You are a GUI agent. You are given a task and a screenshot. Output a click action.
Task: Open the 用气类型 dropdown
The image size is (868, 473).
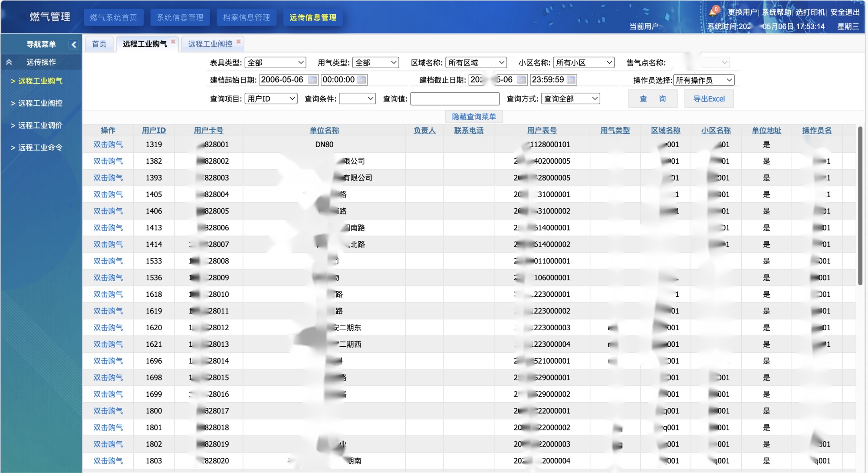(x=375, y=62)
